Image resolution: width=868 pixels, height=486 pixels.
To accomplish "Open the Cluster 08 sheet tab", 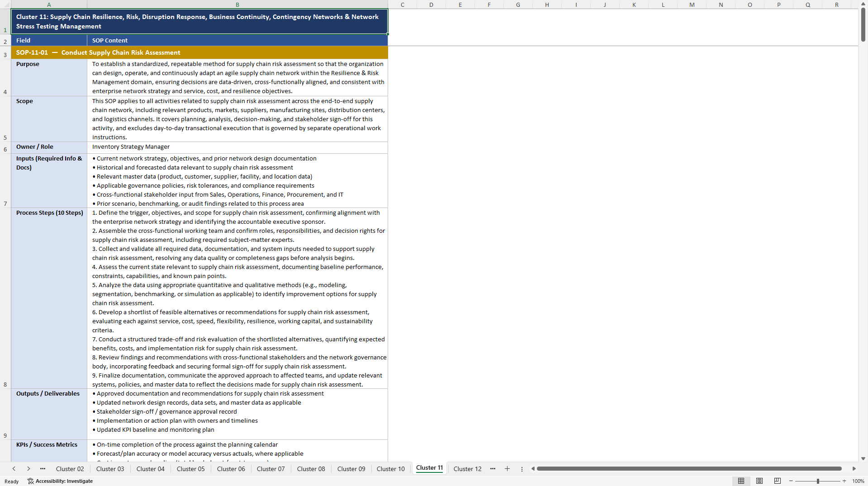I will click(x=311, y=469).
